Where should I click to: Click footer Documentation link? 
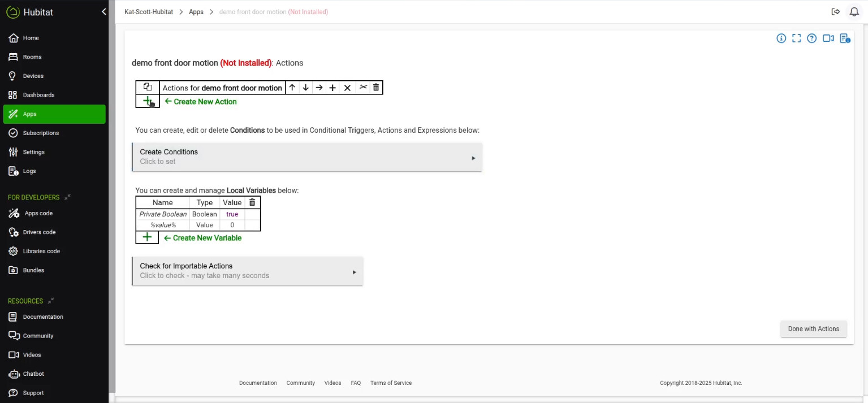click(x=258, y=383)
